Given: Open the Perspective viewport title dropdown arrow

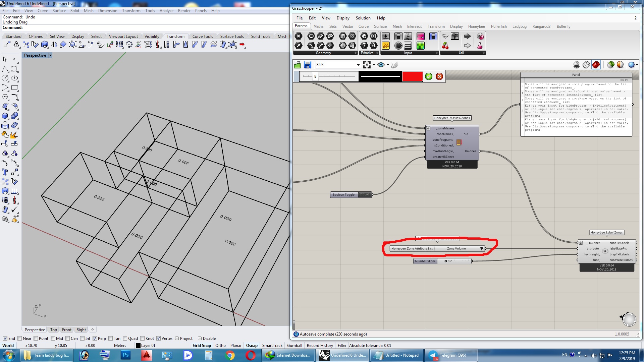Looking at the screenshot, I should click(x=50, y=55).
